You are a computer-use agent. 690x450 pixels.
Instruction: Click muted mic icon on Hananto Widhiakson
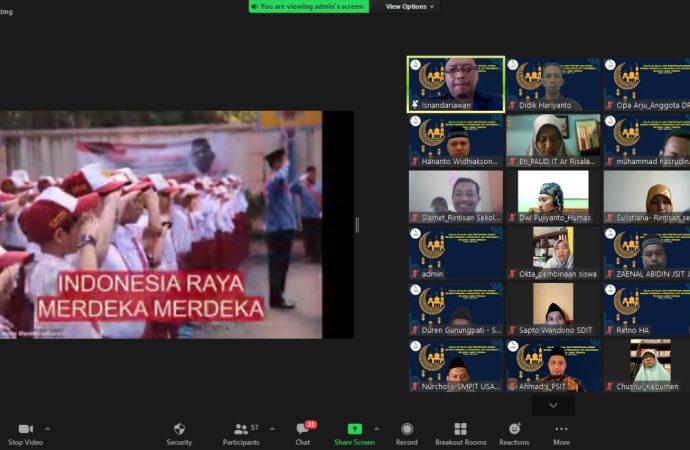[415, 161]
